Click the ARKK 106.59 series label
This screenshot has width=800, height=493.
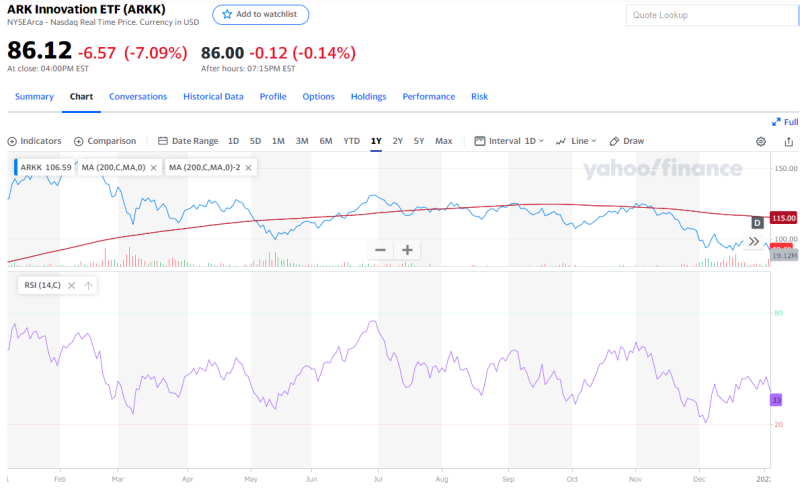pos(46,167)
